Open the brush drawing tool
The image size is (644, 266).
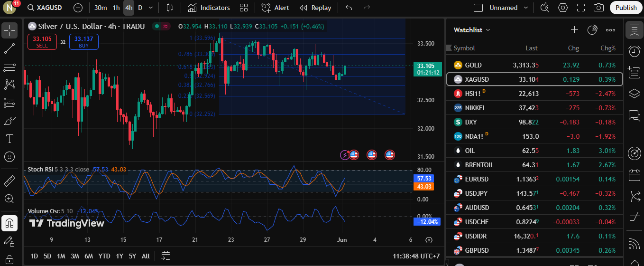pyautogui.click(x=9, y=121)
